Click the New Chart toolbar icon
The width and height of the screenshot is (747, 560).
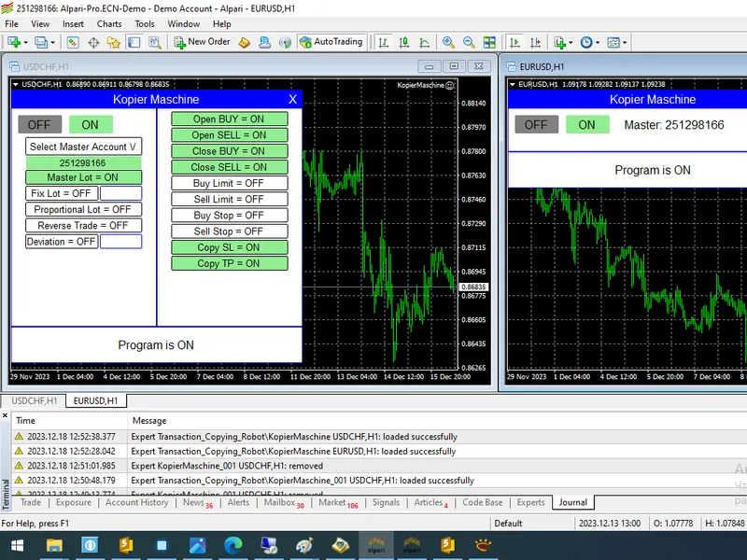(14, 42)
